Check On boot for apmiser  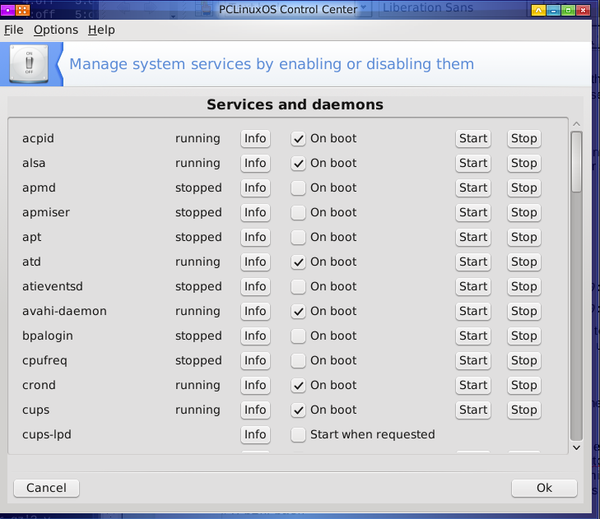coord(298,212)
